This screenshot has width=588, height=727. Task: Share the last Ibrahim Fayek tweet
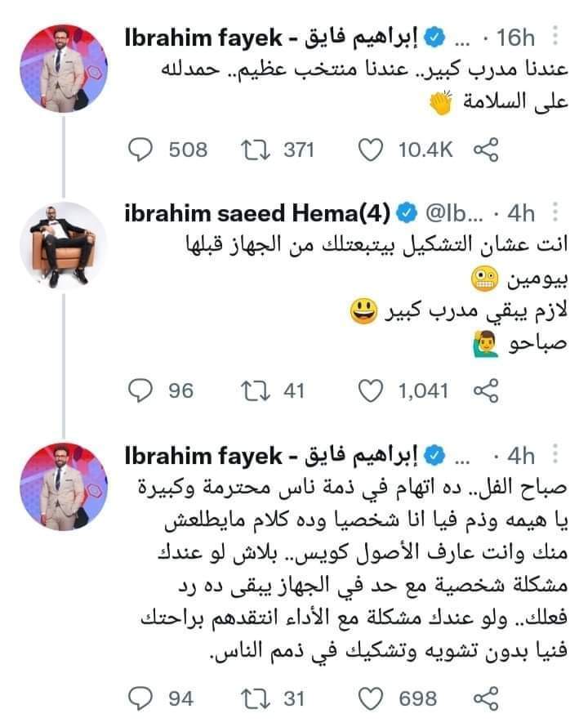click(486, 698)
